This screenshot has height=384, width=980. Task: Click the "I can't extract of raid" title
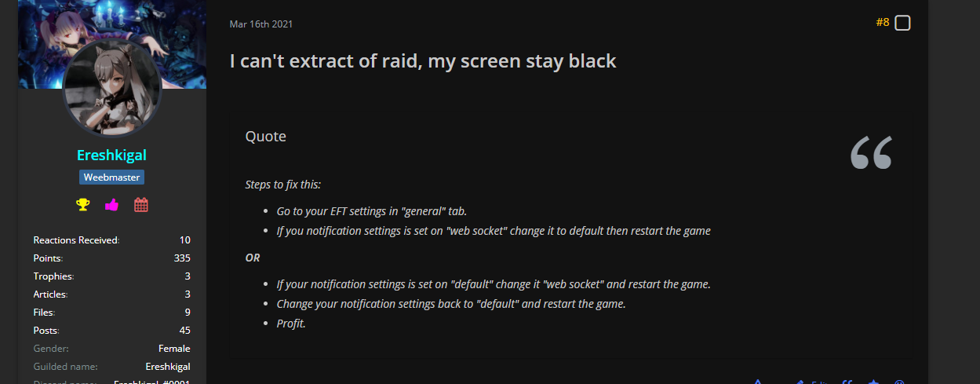point(423,60)
